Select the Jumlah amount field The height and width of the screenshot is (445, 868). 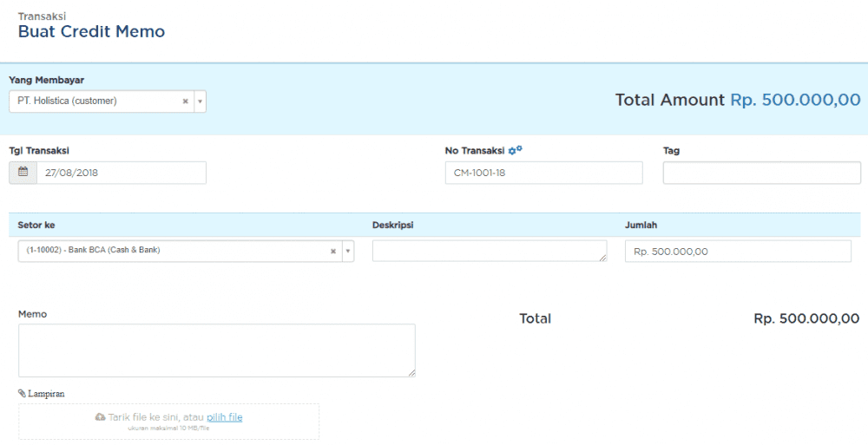pos(738,252)
